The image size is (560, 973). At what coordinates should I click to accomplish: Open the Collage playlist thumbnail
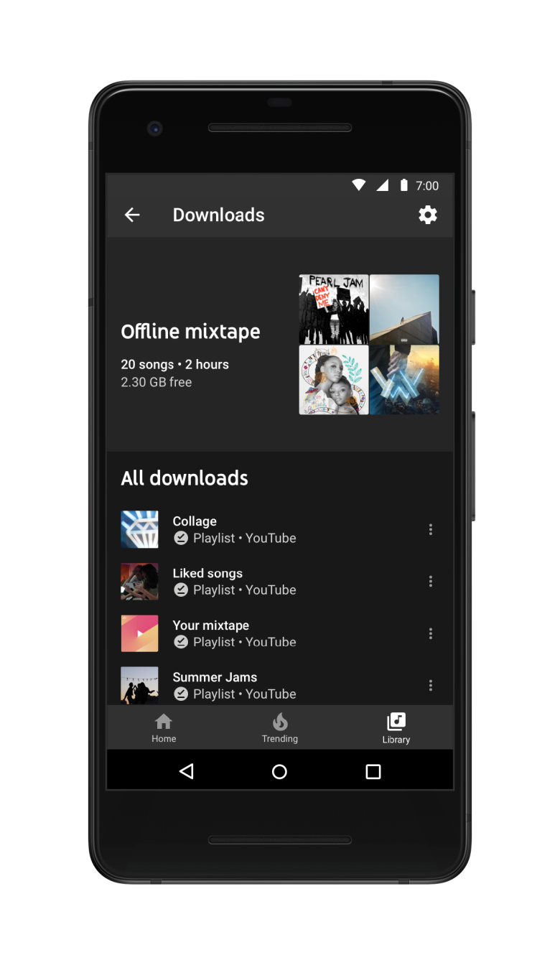coord(139,529)
